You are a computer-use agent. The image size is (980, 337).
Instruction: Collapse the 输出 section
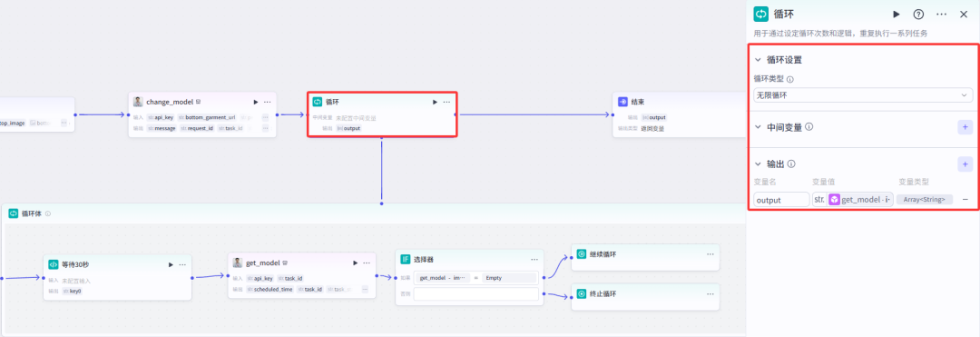758,164
